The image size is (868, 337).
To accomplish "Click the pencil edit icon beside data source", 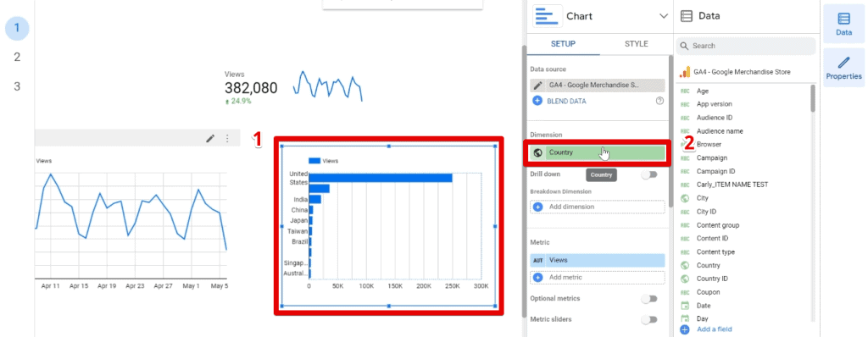I will pyautogui.click(x=537, y=86).
